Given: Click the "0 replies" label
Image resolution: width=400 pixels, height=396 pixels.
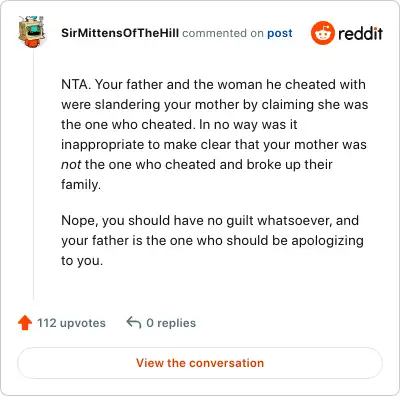Looking at the screenshot, I should [171, 323].
